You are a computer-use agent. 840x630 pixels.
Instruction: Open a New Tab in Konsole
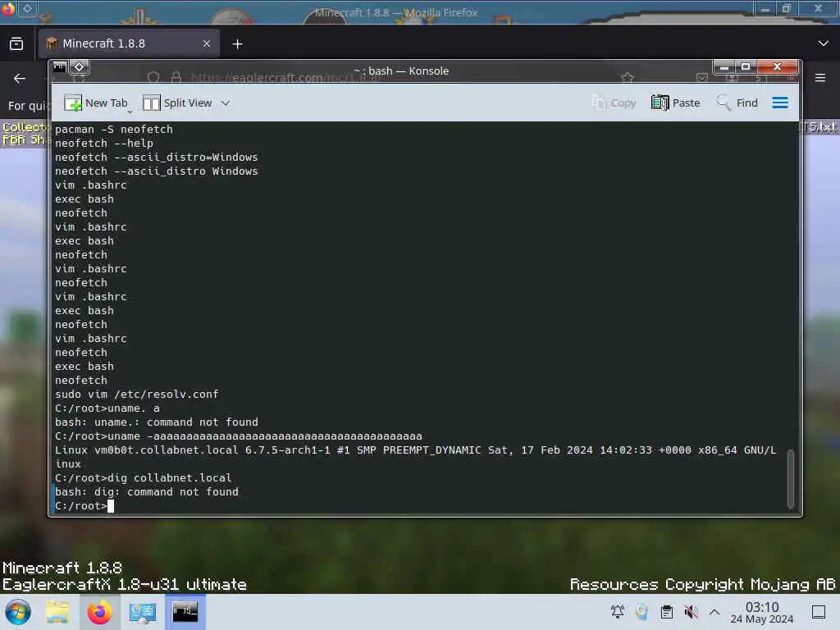click(96, 103)
